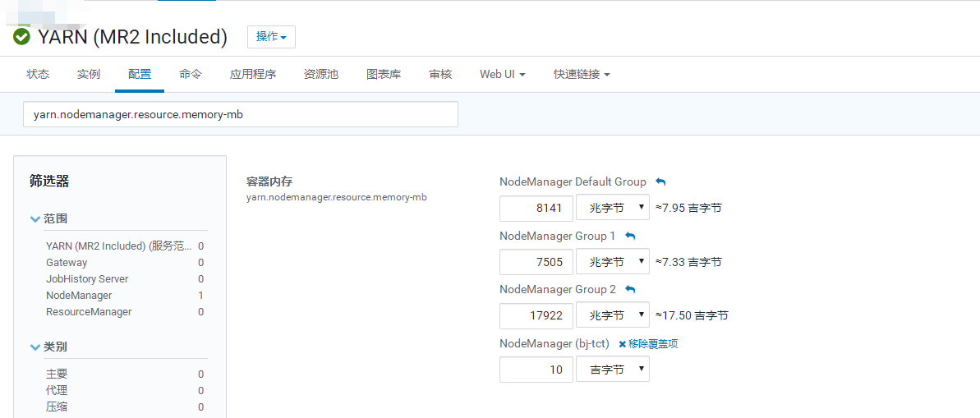Edit the 8141 memory value field
Viewport: 980px width, 418px height.
click(536, 208)
